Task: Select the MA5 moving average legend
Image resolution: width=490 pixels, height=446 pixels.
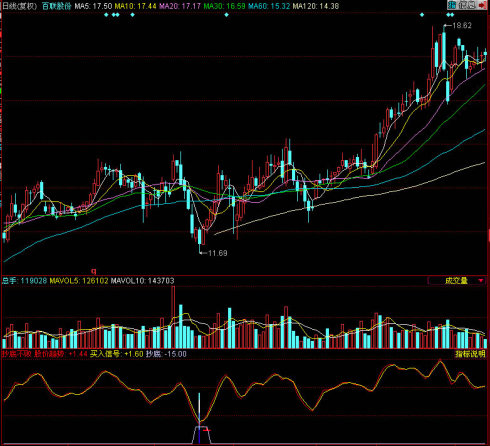Action: (x=93, y=6)
